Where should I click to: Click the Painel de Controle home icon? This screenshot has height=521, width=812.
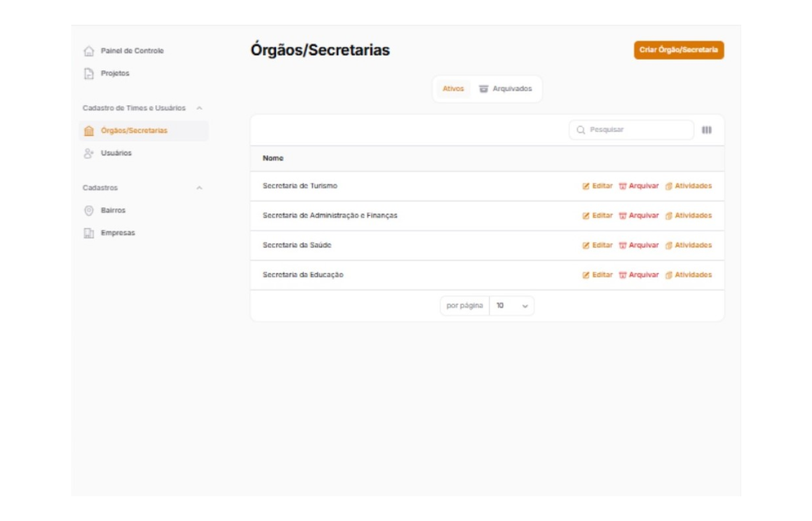click(x=89, y=51)
